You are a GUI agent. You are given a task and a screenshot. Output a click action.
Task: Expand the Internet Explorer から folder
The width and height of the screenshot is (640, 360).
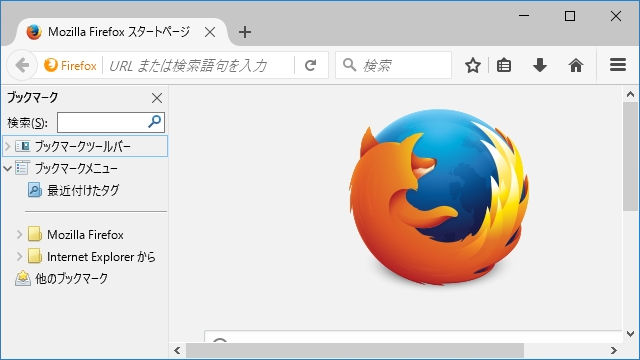tap(19, 256)
